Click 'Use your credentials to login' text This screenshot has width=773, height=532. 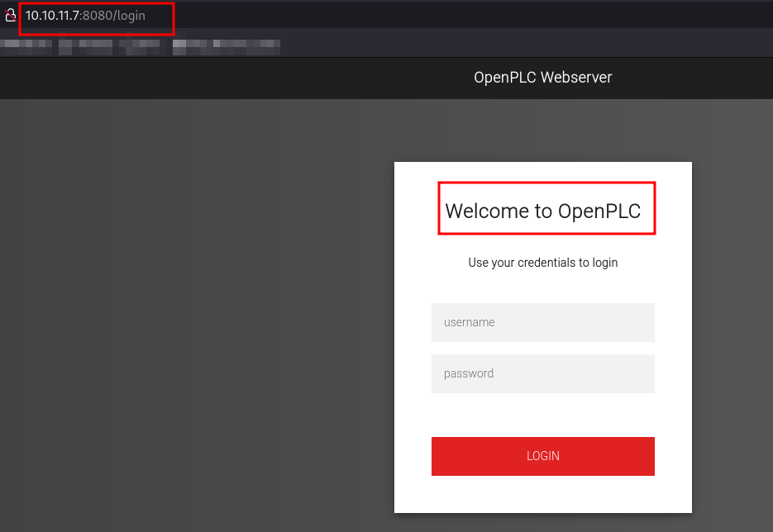543,263
